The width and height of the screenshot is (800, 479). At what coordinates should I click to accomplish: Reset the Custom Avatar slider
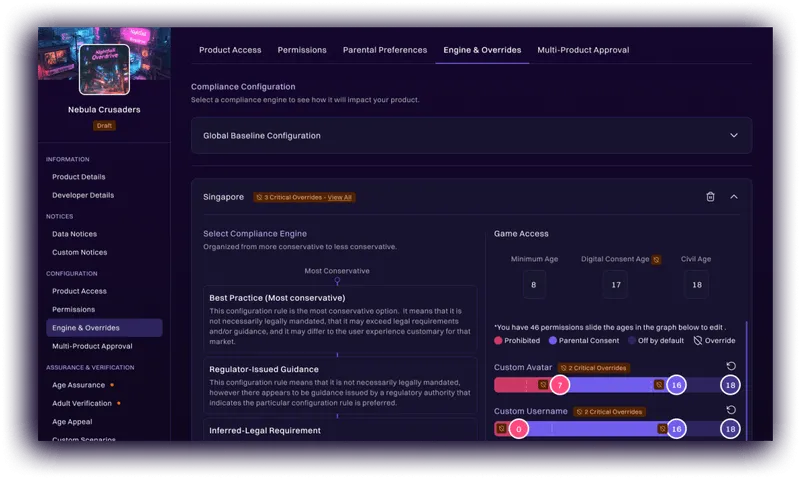731,366
